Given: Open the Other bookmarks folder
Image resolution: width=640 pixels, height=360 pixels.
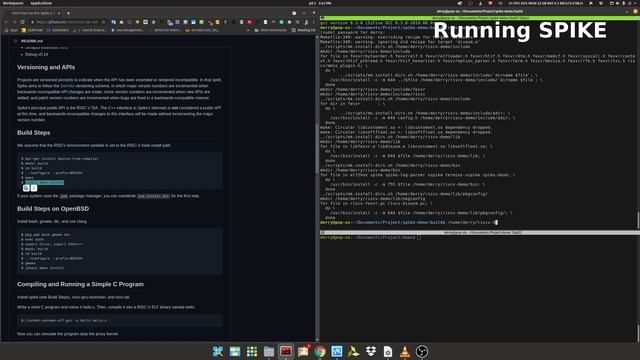Looking at the screenshot, I should 270,30.
